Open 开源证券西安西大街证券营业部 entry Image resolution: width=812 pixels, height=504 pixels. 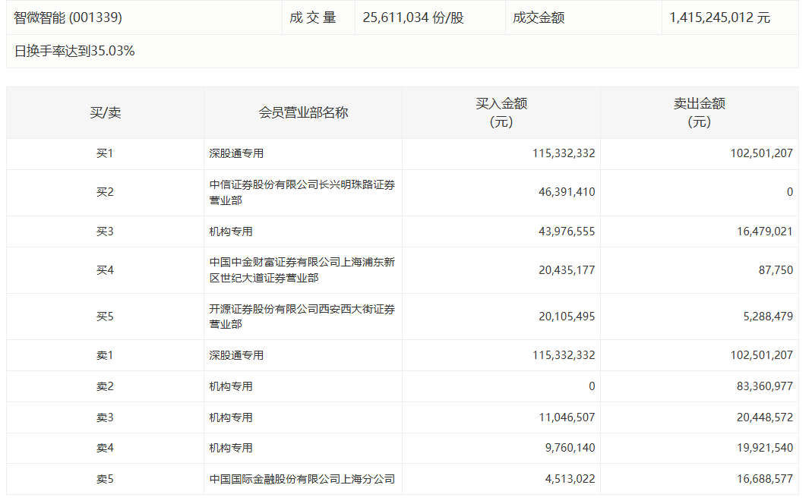[x=302, y=317]
